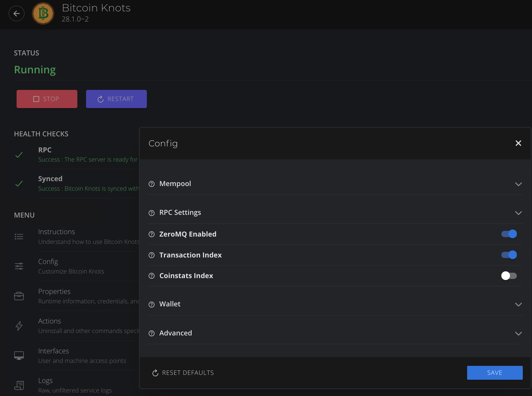The width and height of the screenshot is (532, 396).
Task: Open the Logs menu entry
Action: [x=46, y=381]
